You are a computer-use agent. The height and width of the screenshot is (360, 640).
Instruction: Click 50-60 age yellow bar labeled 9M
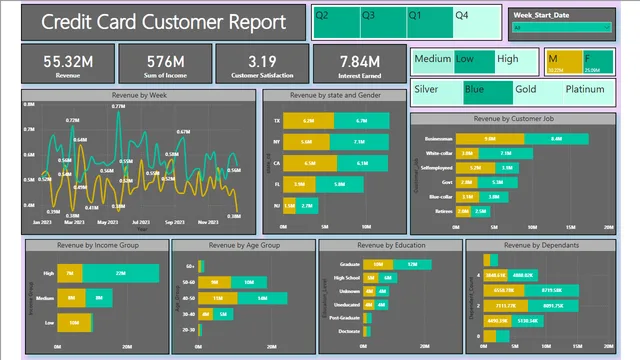[215, 282]
